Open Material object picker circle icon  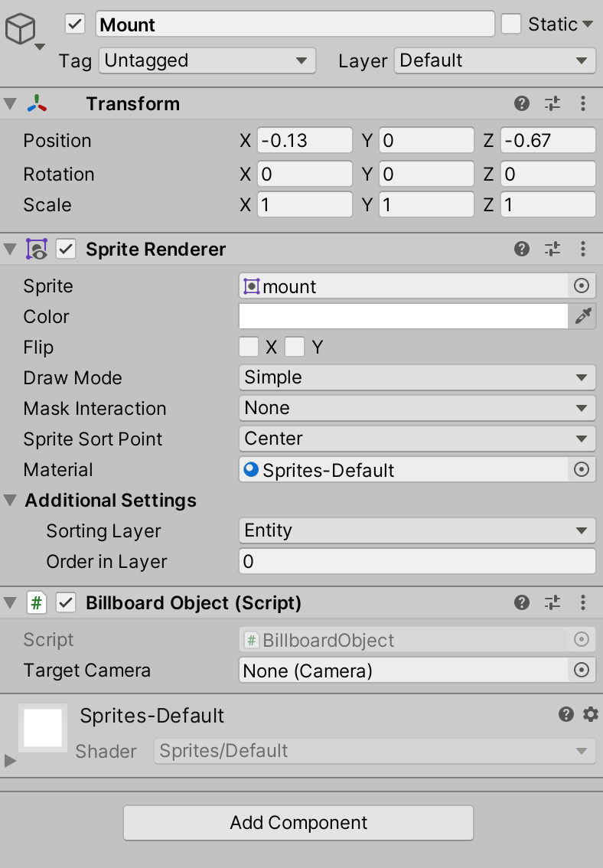(x=582, y=469)
